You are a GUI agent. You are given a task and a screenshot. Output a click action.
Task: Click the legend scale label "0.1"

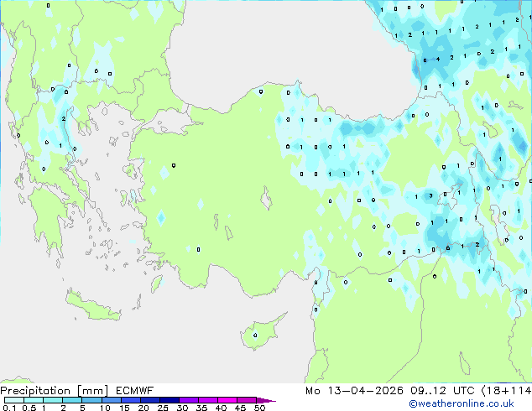point(9,408)
